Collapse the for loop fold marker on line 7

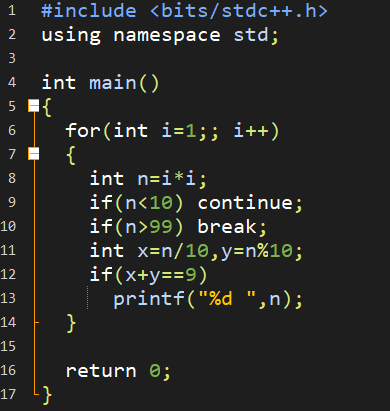point(34,154)
